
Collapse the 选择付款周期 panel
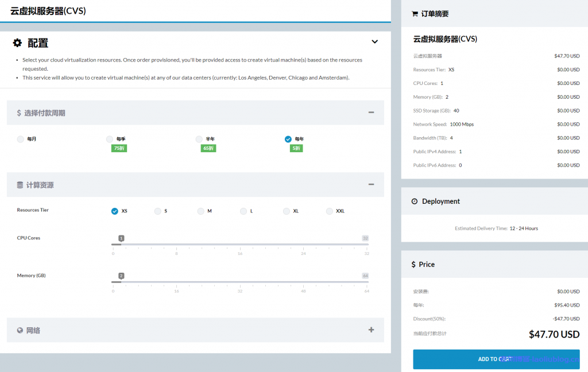pos(371,113)
